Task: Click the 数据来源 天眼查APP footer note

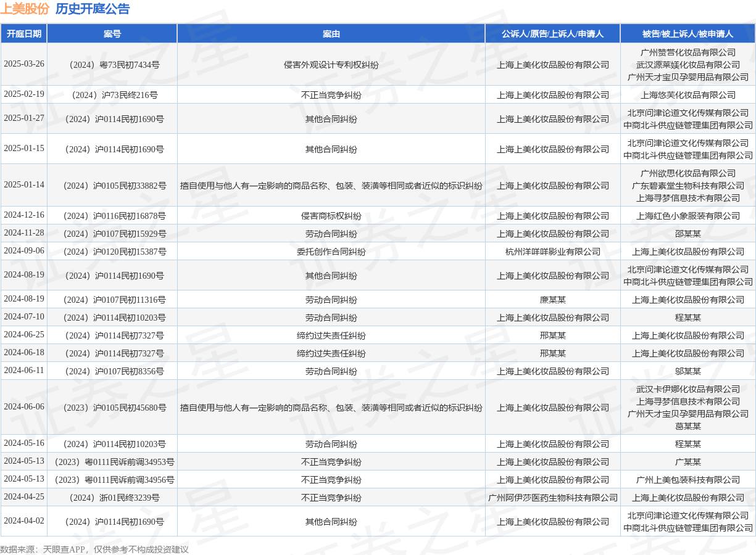Action: click(94, 549)
